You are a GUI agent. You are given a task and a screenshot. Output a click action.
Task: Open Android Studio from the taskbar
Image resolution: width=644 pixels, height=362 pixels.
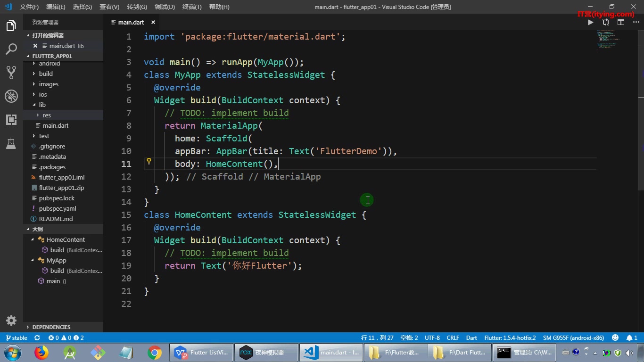click(70, 353)
